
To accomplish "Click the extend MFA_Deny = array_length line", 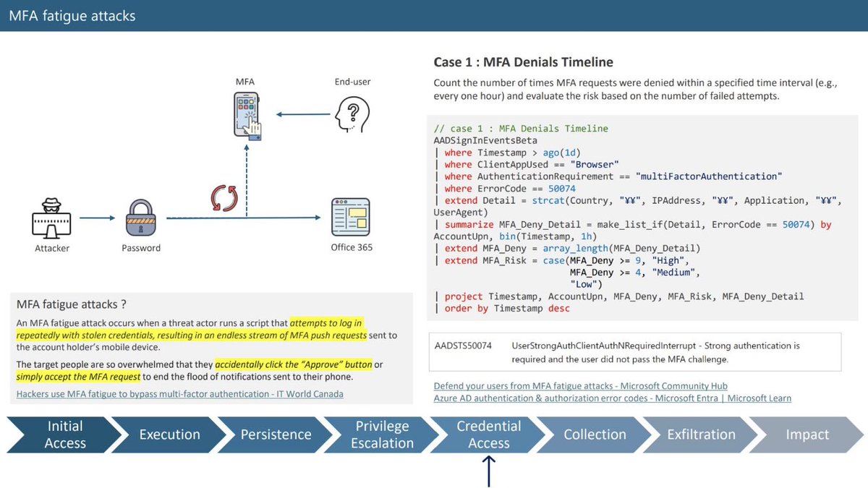I will (566, 248).
